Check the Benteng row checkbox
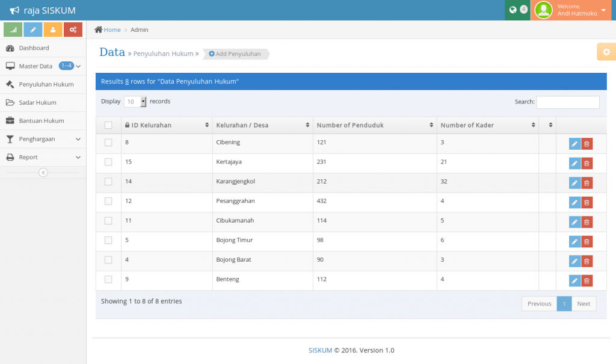The width and height of the screenshot is (616, 364). point(108,279)
